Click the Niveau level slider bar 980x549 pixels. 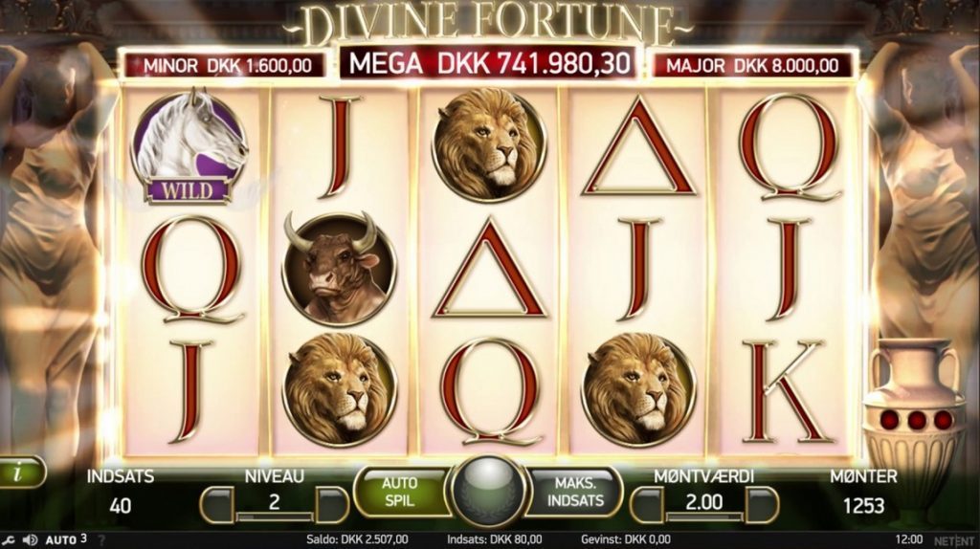[x=275, y=517]
